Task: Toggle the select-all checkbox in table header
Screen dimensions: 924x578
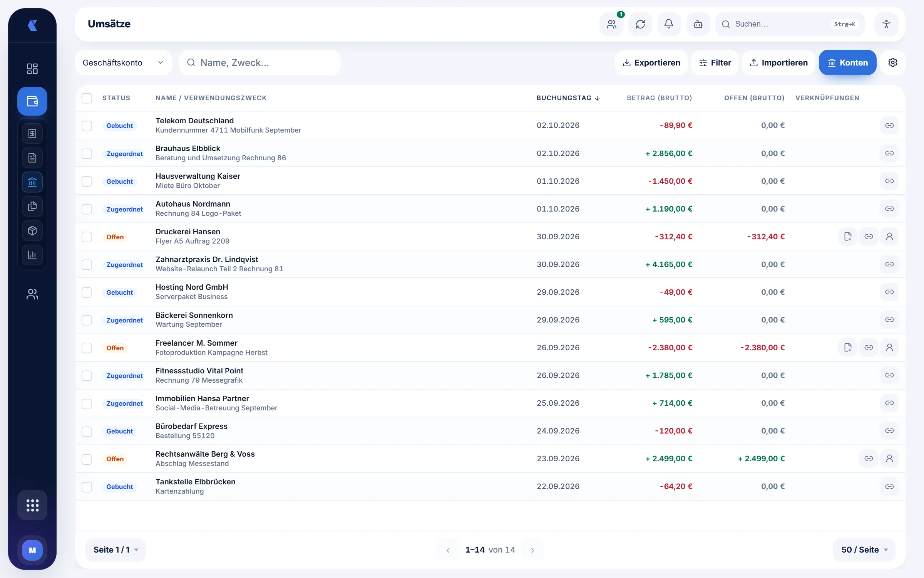Action: [x=87, y=98]
